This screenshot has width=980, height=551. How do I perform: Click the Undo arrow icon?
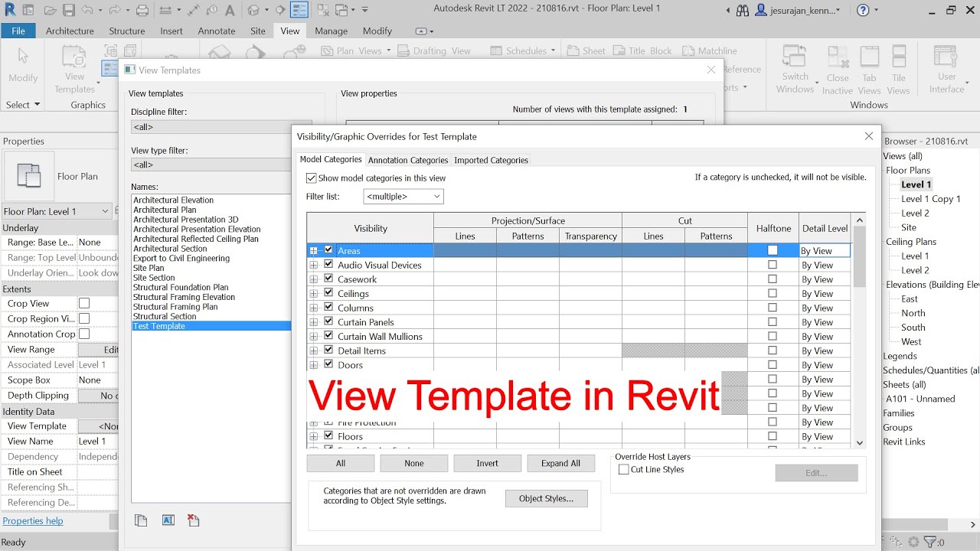click(x=87, y=11)
